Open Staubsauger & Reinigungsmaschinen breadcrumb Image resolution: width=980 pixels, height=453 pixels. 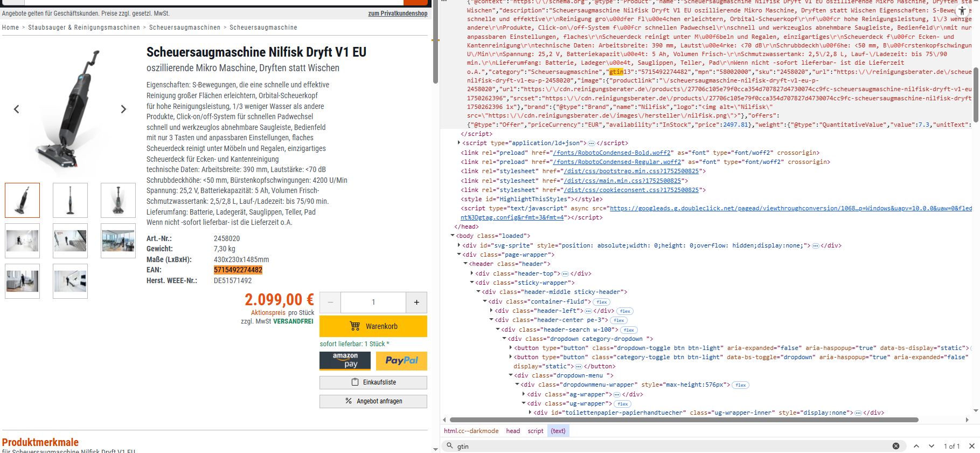click(x=84, y=28)
